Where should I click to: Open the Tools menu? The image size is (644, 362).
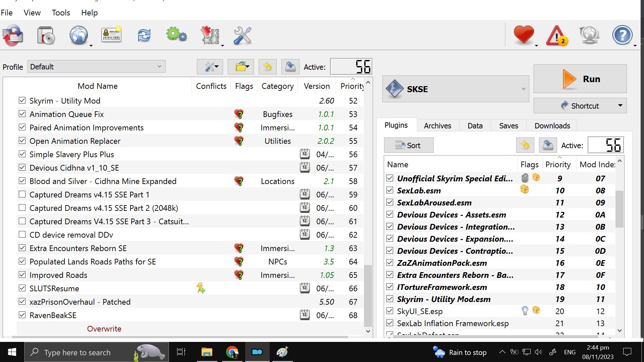61,13
